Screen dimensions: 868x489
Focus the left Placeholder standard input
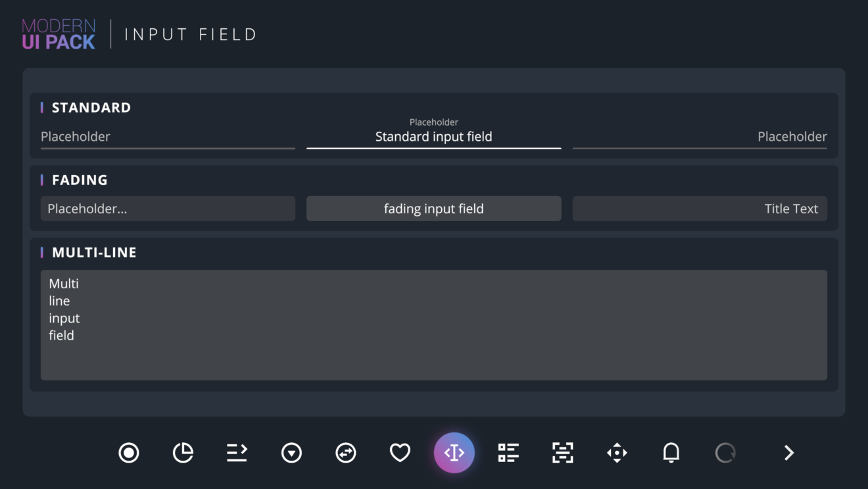click(168, 138)
